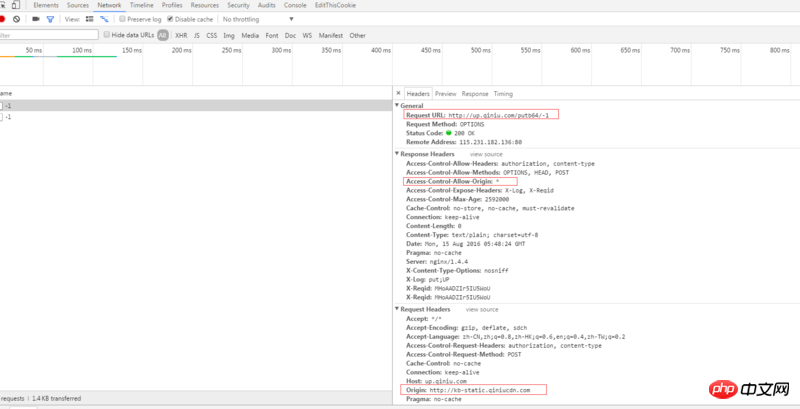The height and width of the screenshot is (409, 800).
Task: Open the No throttling dropdown
Action: pos(258,19)
